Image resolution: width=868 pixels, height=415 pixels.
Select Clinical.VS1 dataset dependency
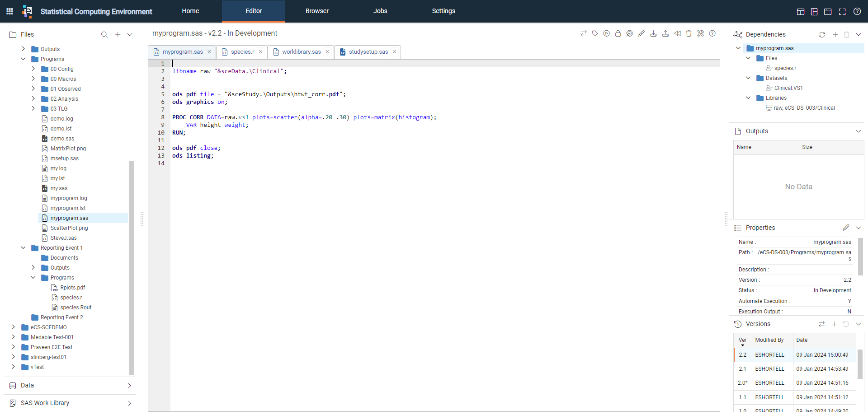(x=788, y=88)
